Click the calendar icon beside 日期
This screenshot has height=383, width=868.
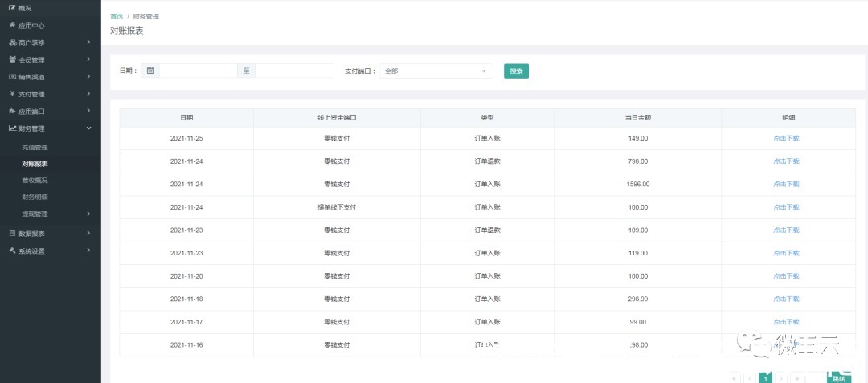point(150,71)
